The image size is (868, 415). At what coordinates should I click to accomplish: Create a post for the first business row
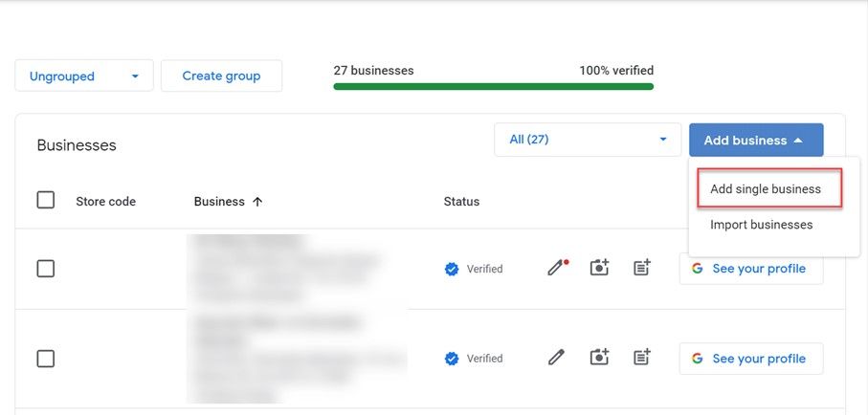click(641, 267)
